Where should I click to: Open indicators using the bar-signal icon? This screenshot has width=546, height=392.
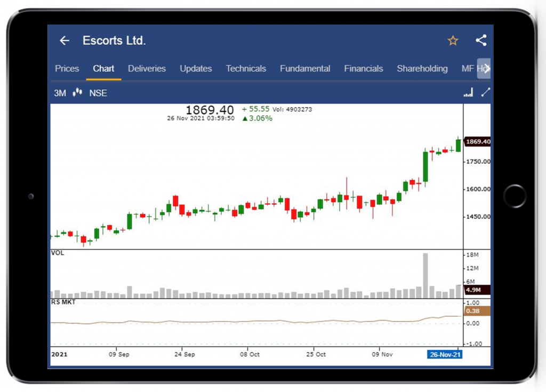(468, 92)
